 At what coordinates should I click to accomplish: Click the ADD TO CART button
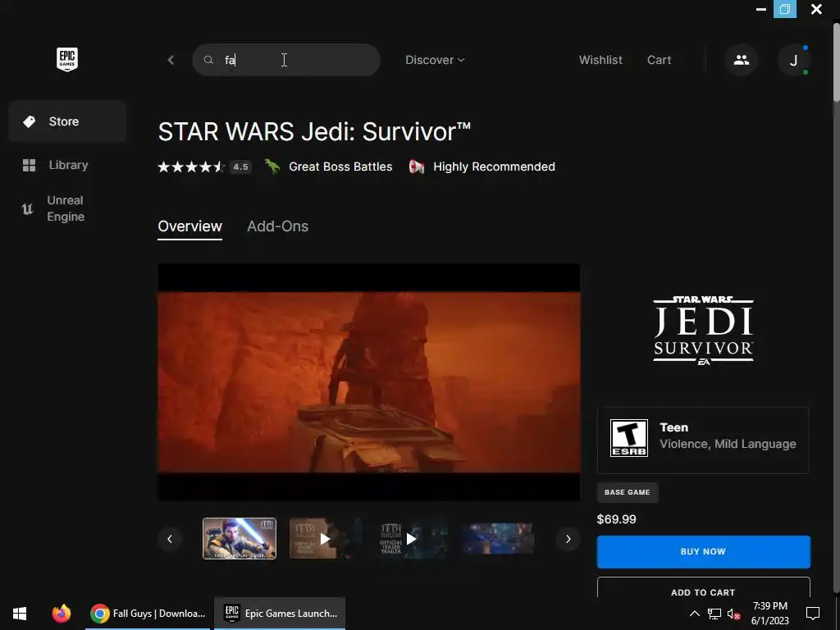point(703,588)
